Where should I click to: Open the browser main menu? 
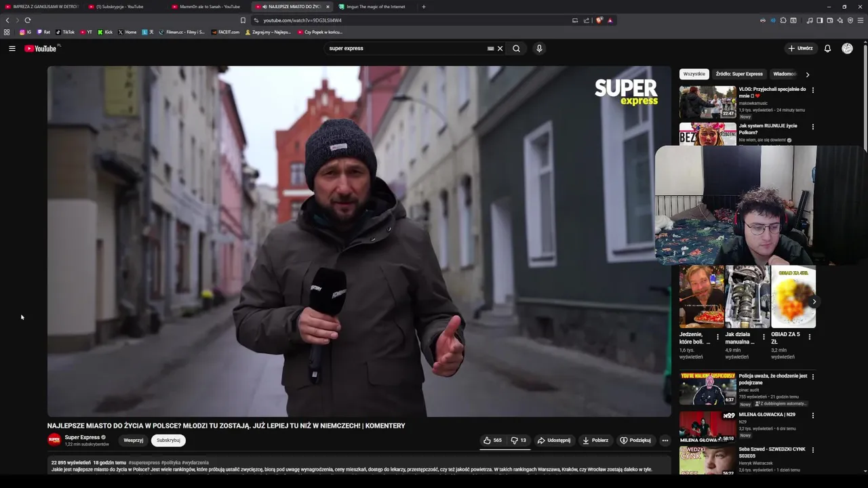point(861,20)
